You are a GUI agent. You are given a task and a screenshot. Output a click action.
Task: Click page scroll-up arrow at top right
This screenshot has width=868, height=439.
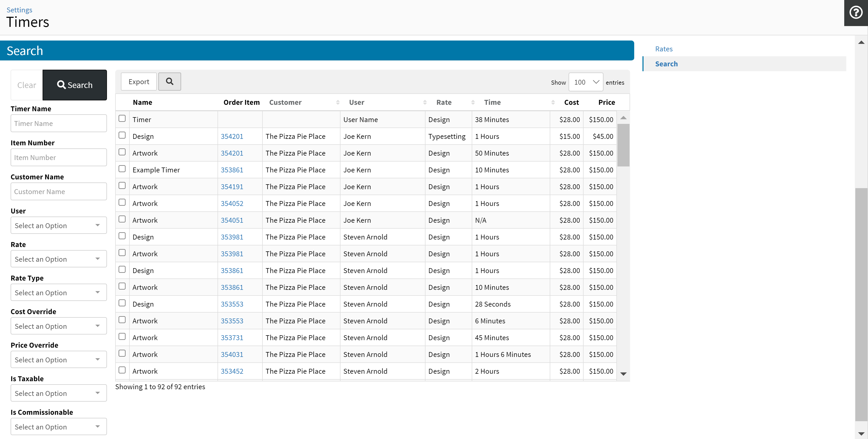tap(861, 42)
